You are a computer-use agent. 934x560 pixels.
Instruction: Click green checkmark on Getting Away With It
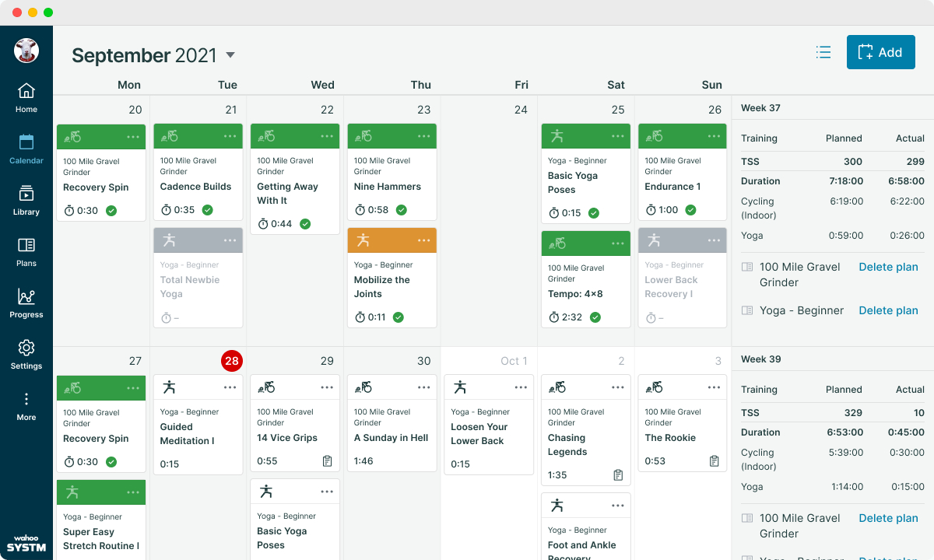pos(305,224)
